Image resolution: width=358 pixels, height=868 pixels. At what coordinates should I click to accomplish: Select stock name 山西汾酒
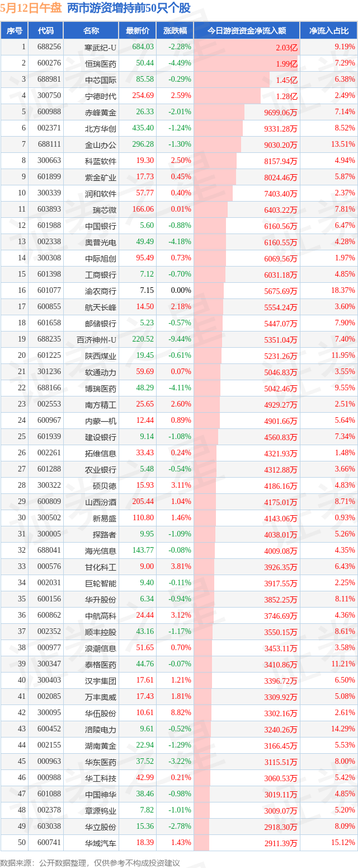(101, 502)
